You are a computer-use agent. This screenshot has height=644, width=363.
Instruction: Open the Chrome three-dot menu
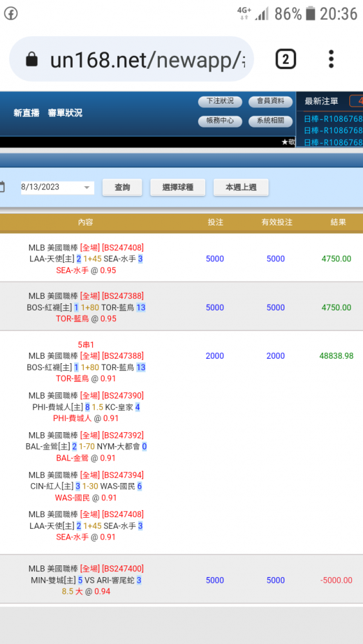(331, 59)
